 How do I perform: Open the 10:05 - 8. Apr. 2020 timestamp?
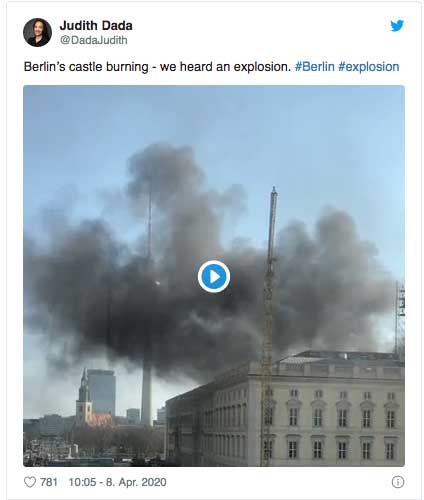click(117, 482)
